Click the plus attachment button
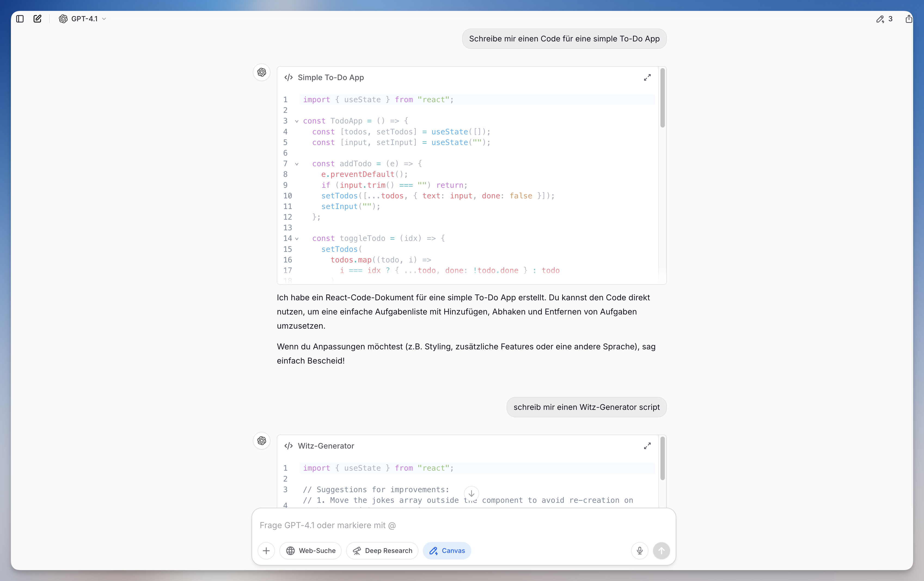The image size is (924, 581). click(x=266, y=551)
